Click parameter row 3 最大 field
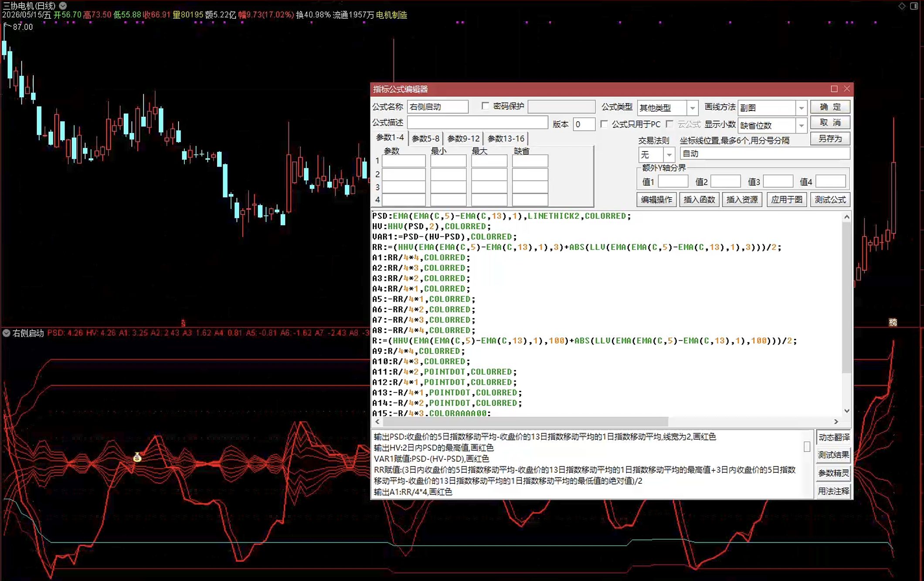This screenshot has height=581, width=924. tap(489, 187)
